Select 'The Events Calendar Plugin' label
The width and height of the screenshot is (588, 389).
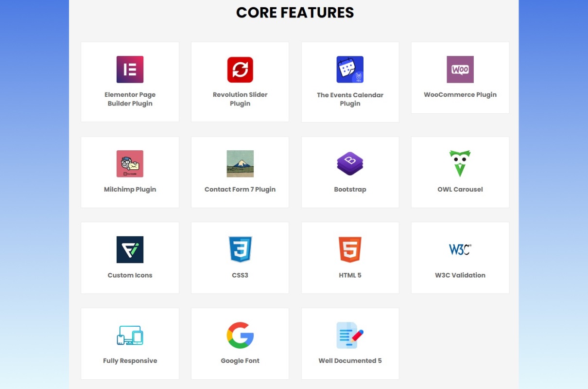(350, 99)
